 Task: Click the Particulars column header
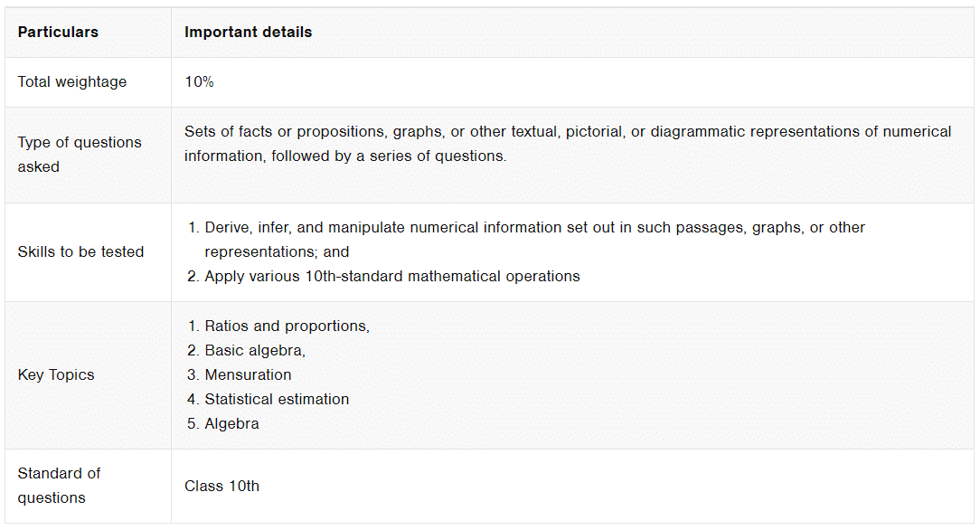coord(58,32)
